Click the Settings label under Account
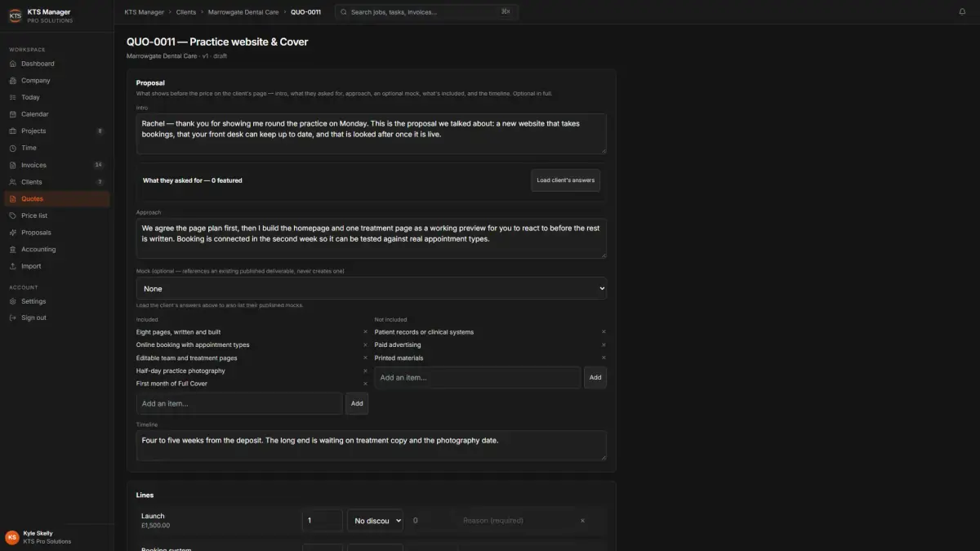 tap(33, 301)
